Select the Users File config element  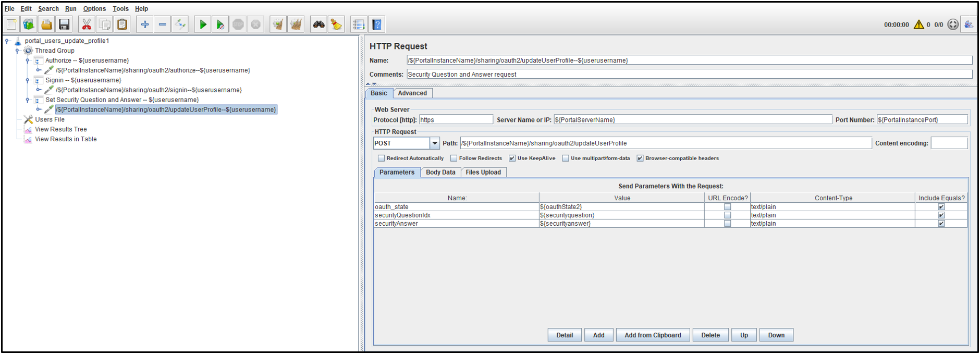[50, 119]
